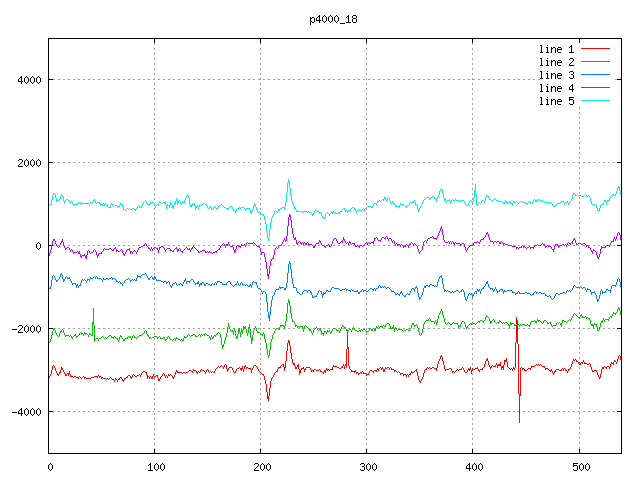640x480 pixels.
Task: Click the x-axis label 500
Action: point(581,467)
